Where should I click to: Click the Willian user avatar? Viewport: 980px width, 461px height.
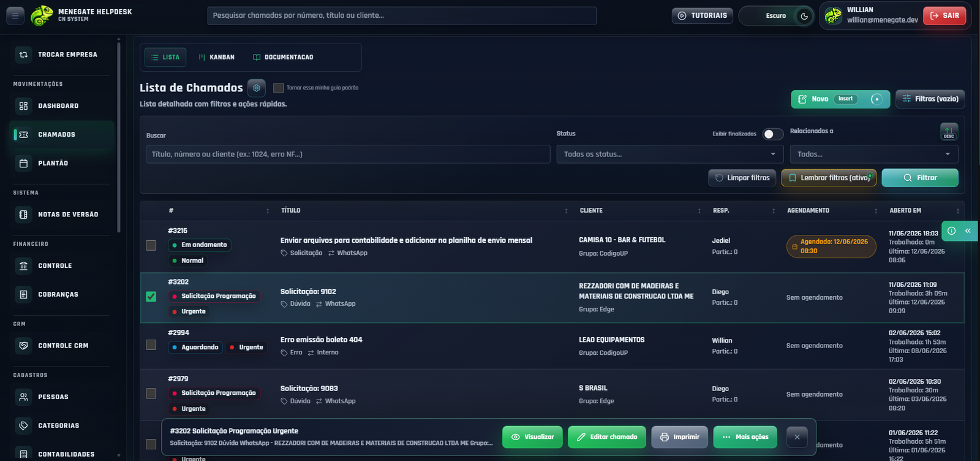click(833, 15)
